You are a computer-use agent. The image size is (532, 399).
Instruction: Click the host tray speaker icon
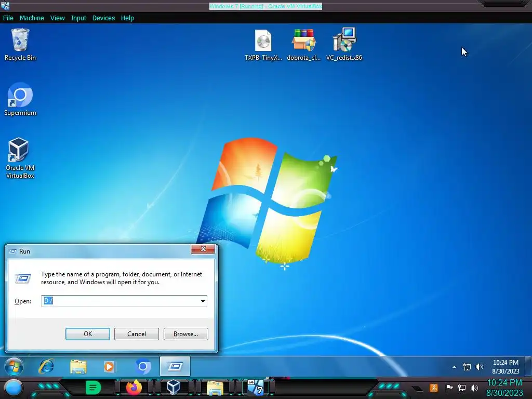474,388
